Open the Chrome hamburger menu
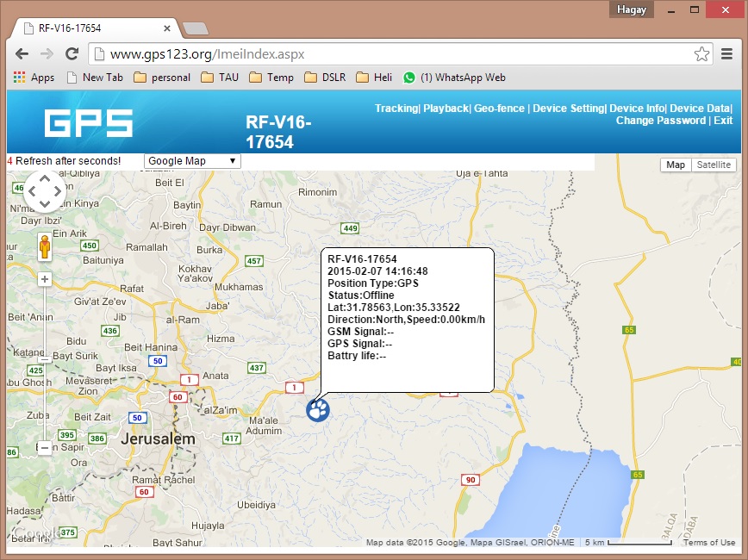The height and width of the screenshot is (560, 748). coord(726,54)
